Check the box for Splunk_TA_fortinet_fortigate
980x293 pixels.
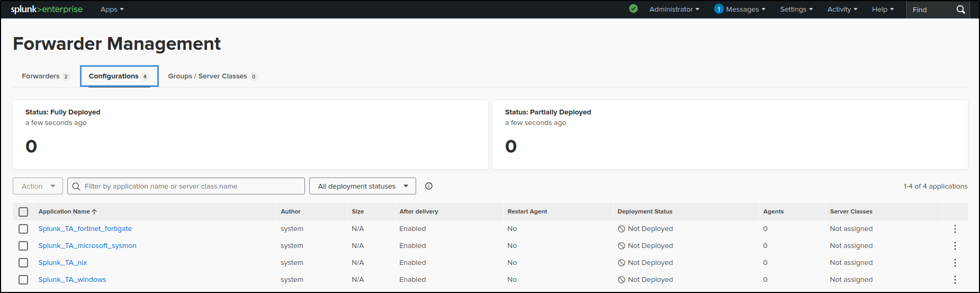(x=23, y=229)
